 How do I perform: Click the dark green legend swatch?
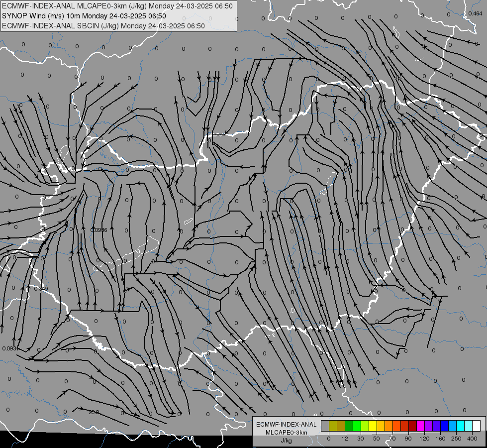point(349,426)
